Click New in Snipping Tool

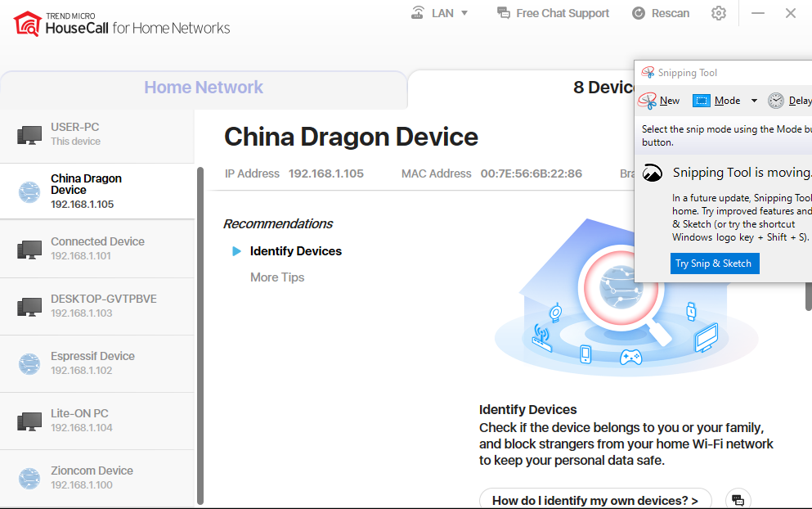(660, 101)
